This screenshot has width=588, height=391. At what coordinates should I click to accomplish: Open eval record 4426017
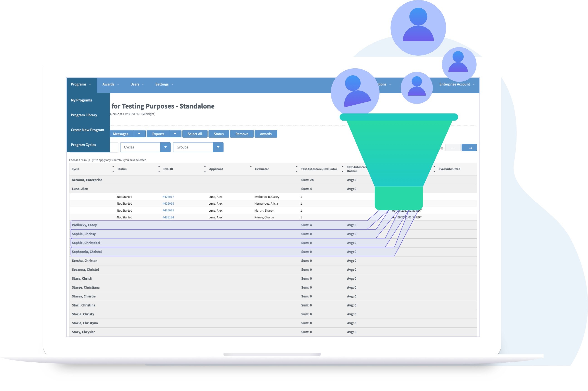pyautogui.click(x=168, y=197)
